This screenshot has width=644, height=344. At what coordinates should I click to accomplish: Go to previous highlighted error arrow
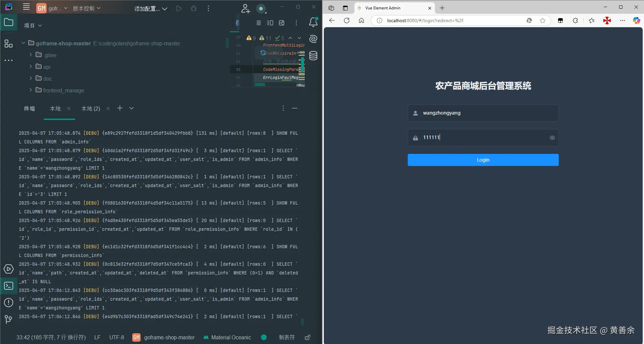[x=290, y=38]
